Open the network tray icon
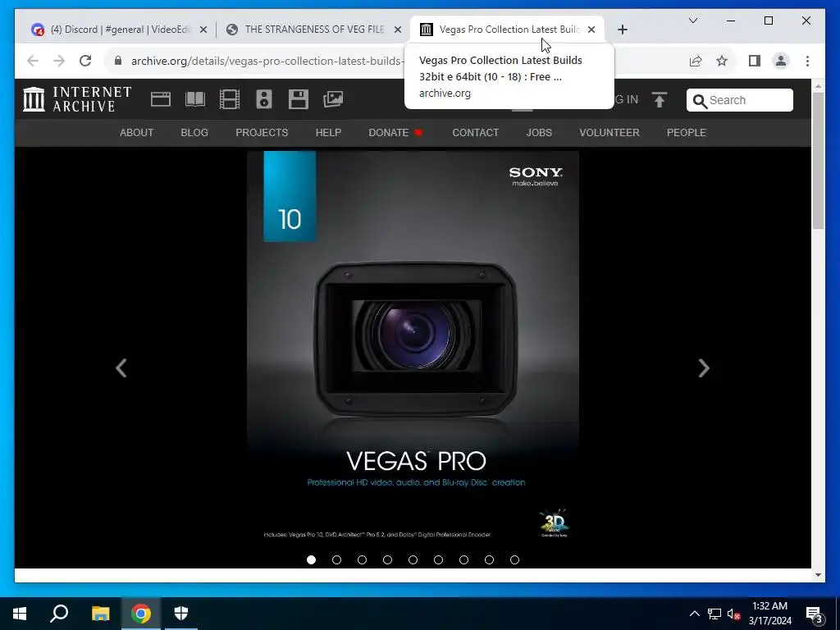Image resolution: width=840 pixels, height=630 pixels. click(x=714, y=614)
